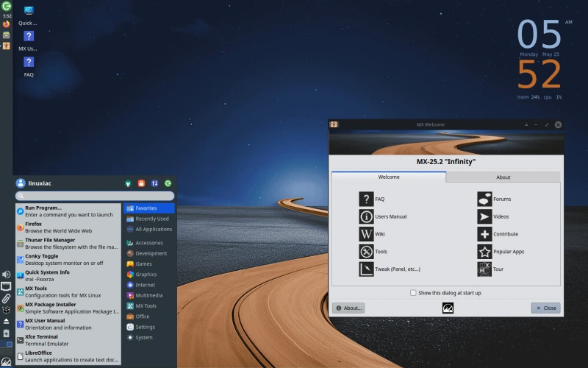The height and width of the screenshot is (368, 588).
Task: Focus the application menu search field
Action: (95, 196)
